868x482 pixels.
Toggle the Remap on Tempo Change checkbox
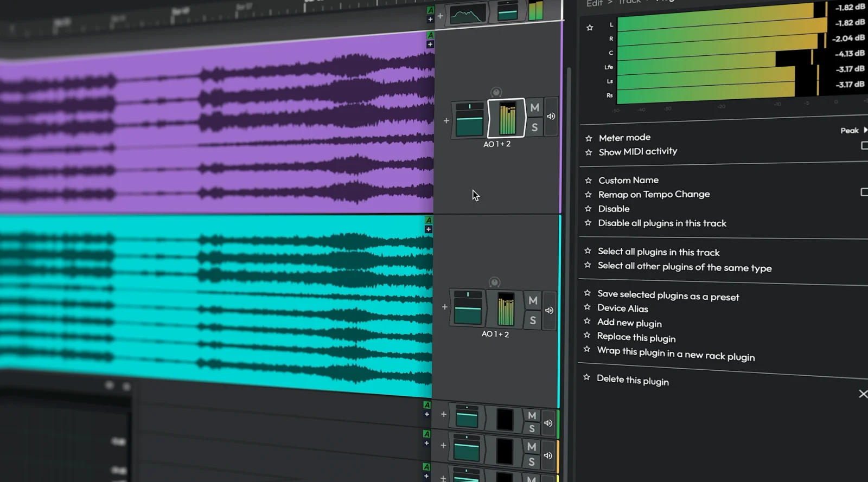(865, 192)
